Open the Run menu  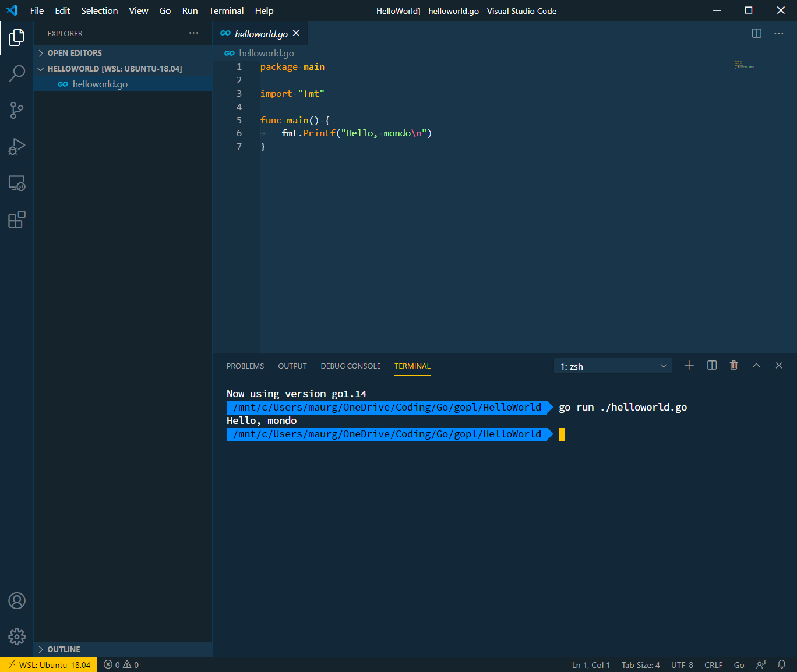pos(190,10)
